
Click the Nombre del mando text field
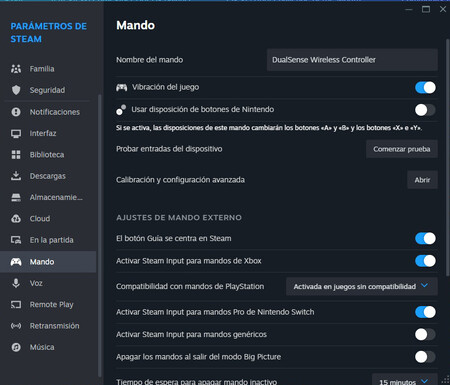[352, 60]
